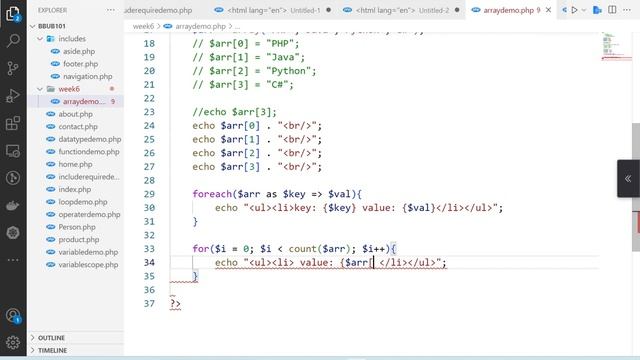This screenshot has width=640, height=360.
Task: Switch to includerequiredemo.php tab
Action: [158, 10]
